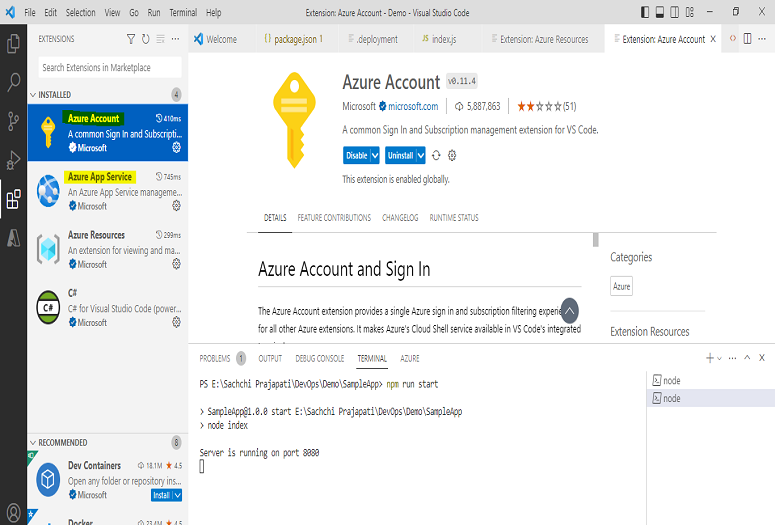Open the File menu

[30, 12]
